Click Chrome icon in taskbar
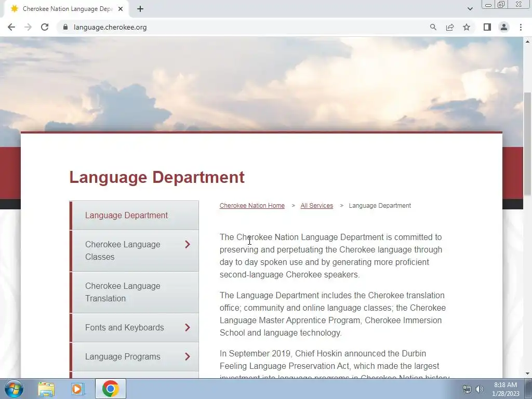The width and height of the screenshot is (532, 399). coord(111,389)
